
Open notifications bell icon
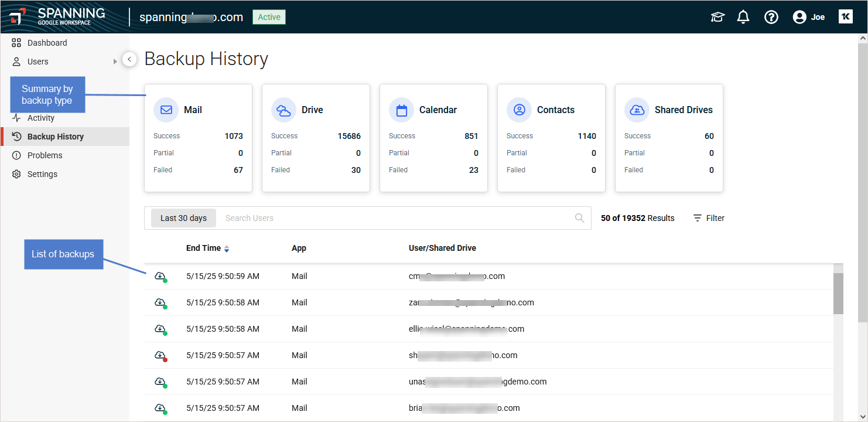pyautogui.click(x=743, y=17)
